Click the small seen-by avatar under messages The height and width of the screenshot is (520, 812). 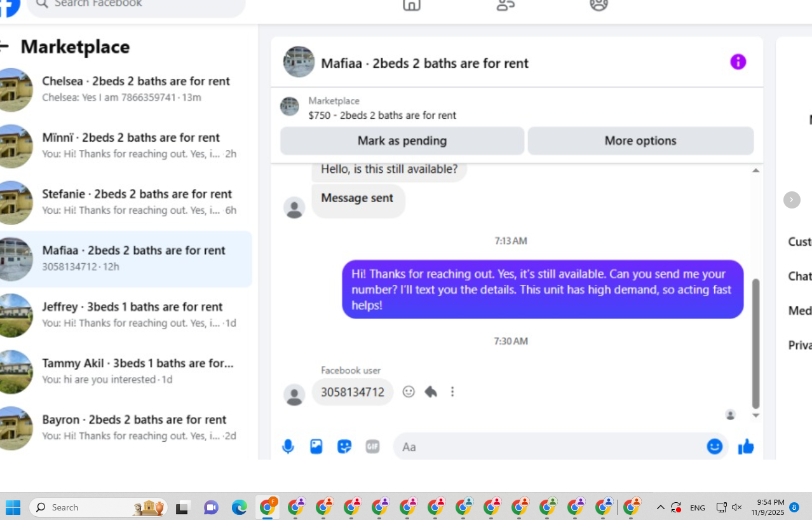(x=730, y=415)
